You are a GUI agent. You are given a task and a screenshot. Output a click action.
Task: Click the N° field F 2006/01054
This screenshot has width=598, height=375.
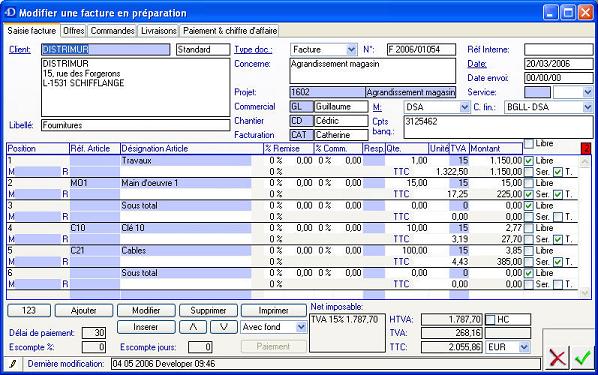click(421, 50)
